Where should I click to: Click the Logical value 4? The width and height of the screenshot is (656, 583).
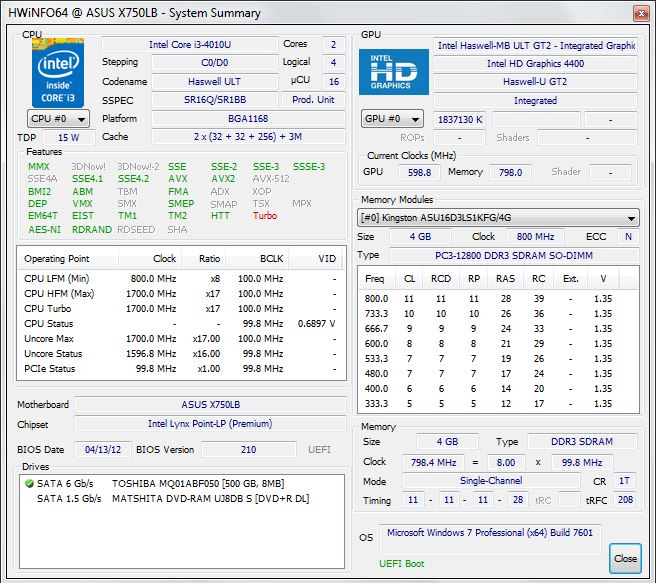click(333, 63)
